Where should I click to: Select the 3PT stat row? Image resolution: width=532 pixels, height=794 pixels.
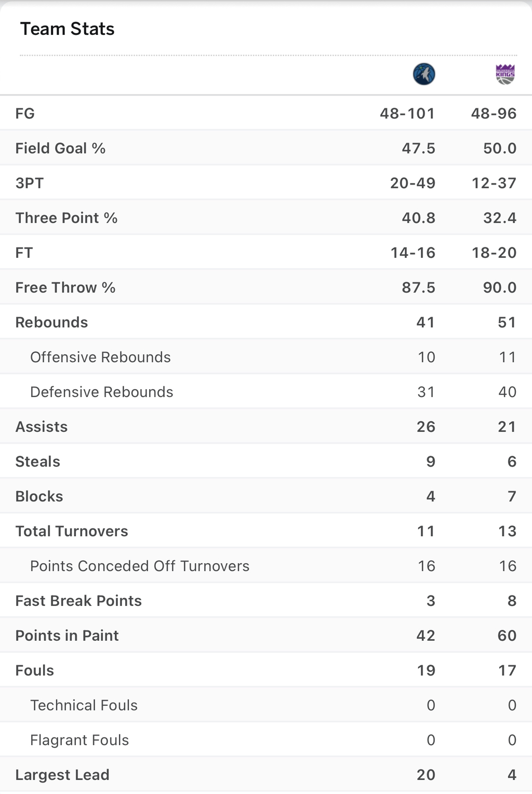pos(266,183)
